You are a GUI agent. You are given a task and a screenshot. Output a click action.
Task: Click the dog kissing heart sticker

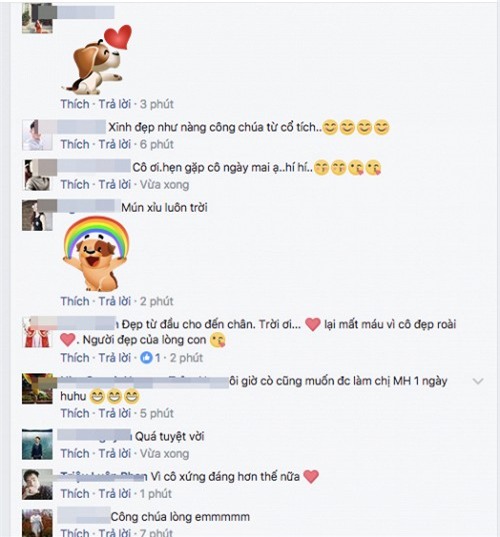tap(98, 60)
